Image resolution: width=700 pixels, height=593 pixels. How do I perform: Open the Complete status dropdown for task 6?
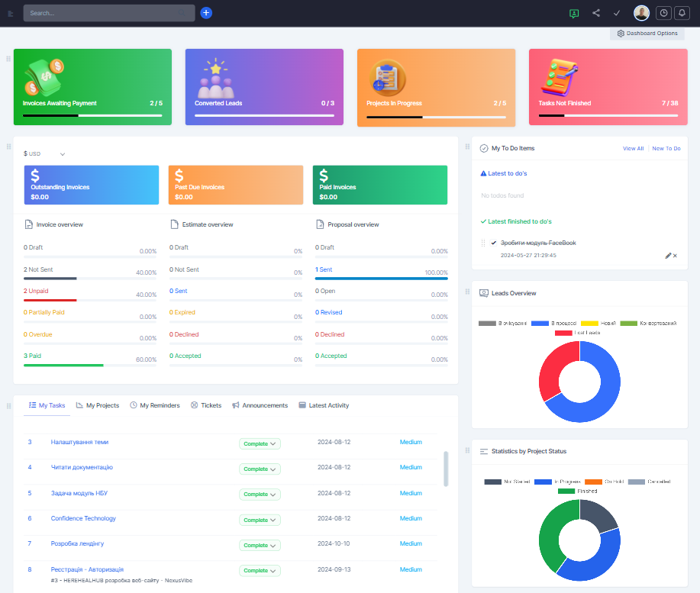pyautogui.click(x=260, y=520)
